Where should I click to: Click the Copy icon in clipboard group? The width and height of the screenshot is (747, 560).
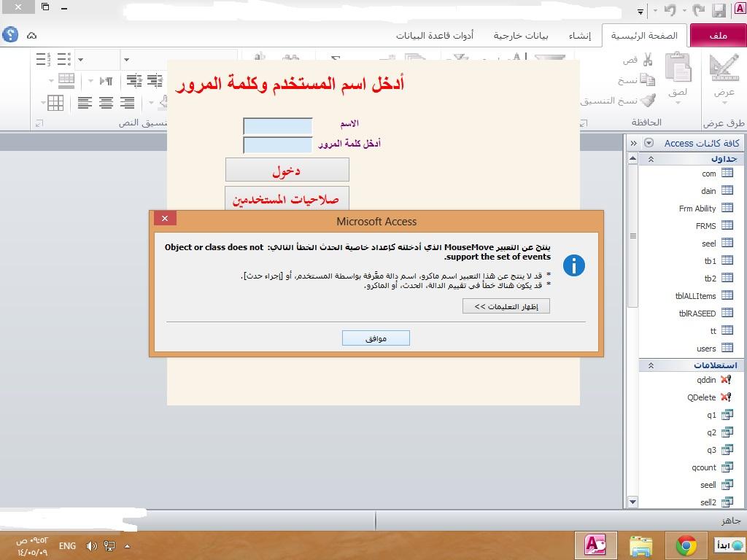(648, 79)
